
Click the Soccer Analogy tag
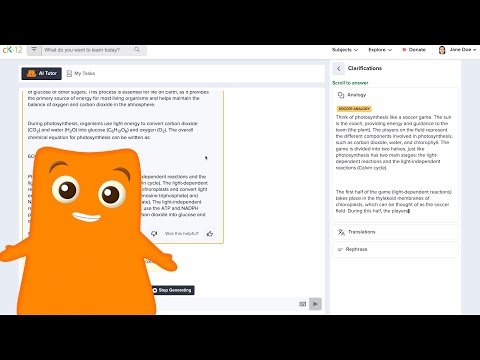pyautogui.click(x=354, y=109)
